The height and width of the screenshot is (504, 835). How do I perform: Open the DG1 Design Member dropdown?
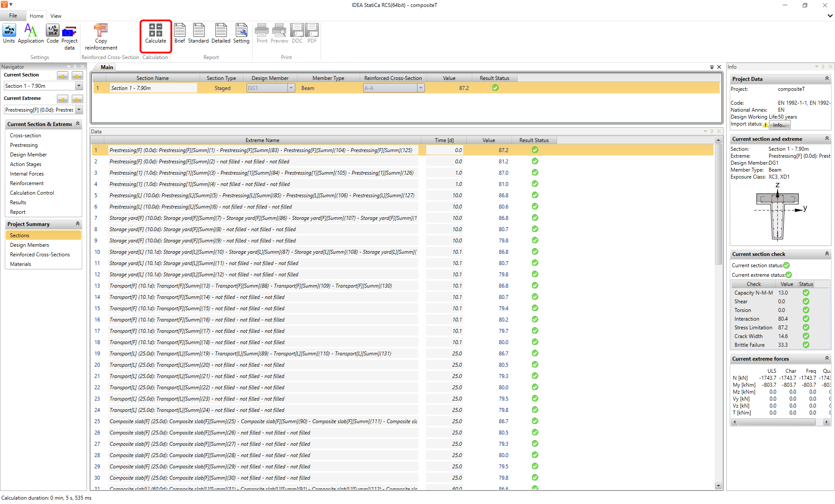(291, 88)
